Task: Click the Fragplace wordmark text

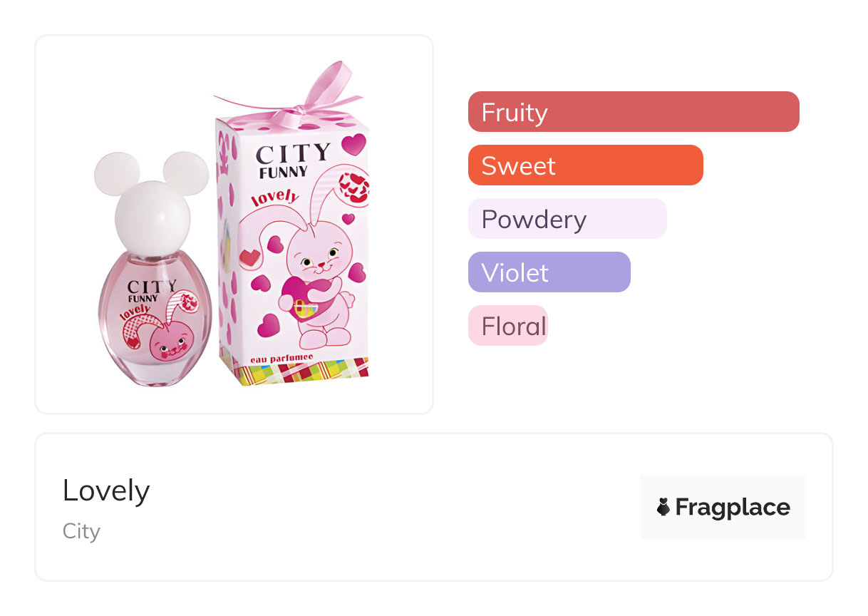Action: 733,507
